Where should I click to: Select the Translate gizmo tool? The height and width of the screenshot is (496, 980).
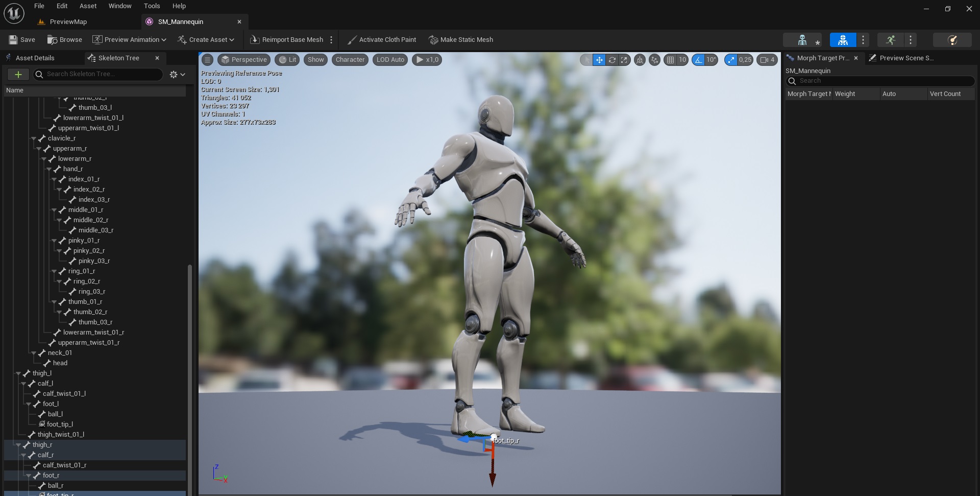[x=599, y=60]
